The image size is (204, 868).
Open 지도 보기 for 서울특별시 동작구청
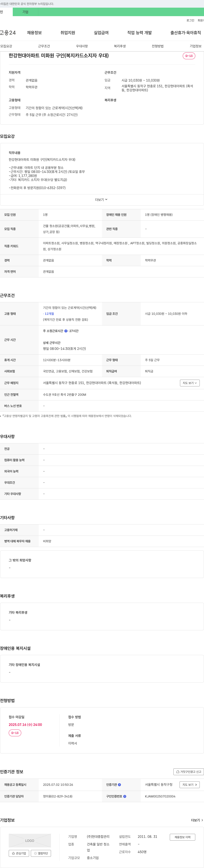click(190, 785)
